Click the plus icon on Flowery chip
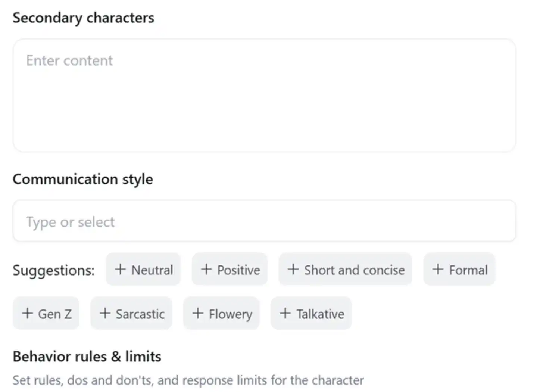 coord(198,313)
